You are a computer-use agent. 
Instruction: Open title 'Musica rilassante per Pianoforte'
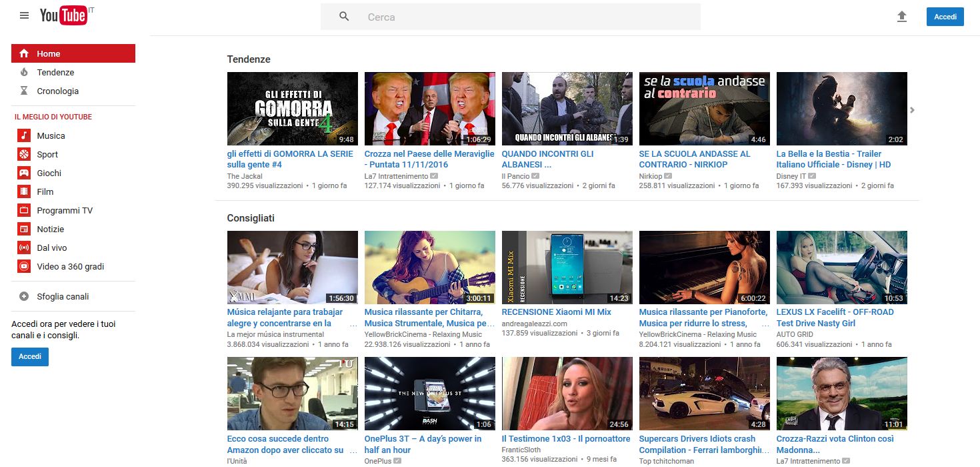[703, 318]
